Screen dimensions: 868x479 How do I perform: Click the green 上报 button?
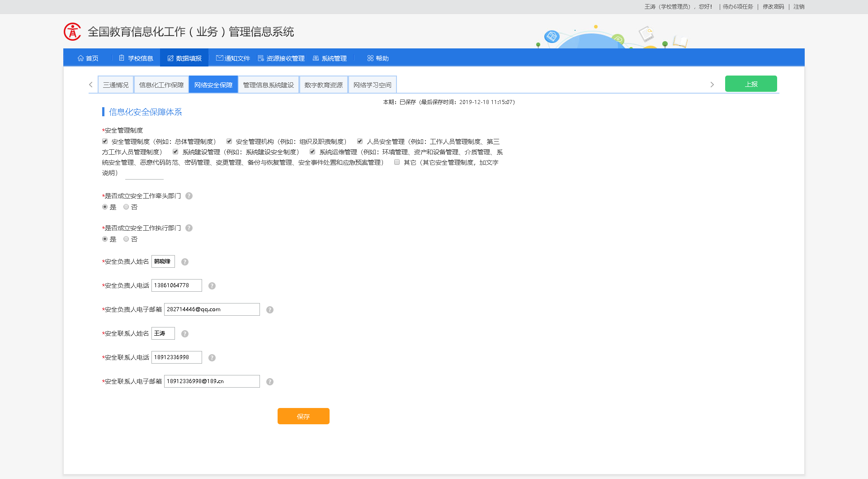751,84
